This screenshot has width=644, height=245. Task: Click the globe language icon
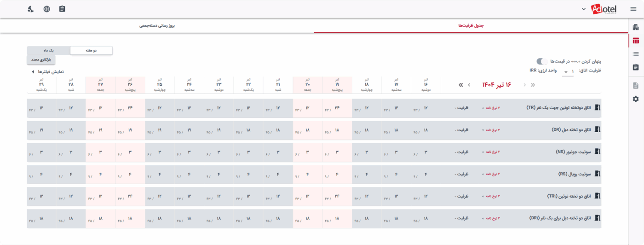[47, 9]
